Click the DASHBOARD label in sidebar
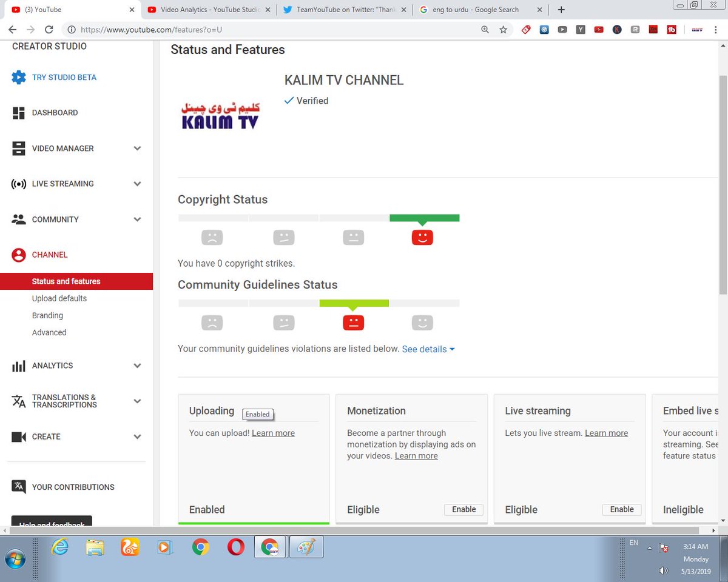 (x=55, y=113)
